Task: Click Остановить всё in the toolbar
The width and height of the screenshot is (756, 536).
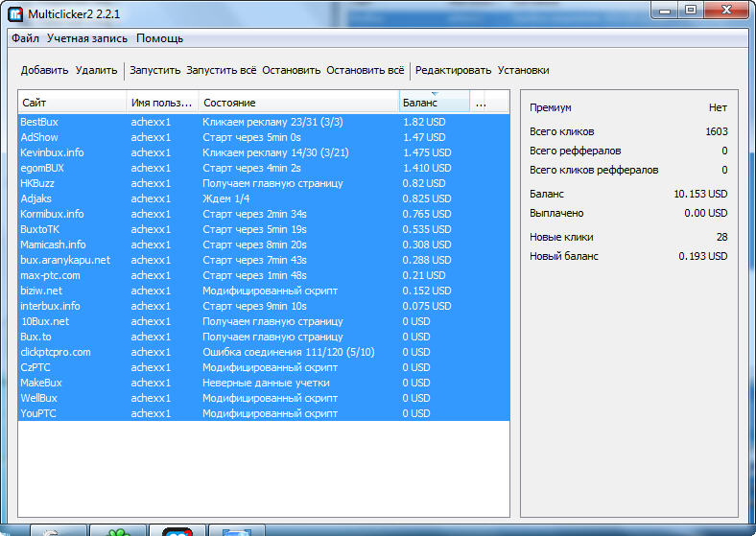Action: click(366, 70)
